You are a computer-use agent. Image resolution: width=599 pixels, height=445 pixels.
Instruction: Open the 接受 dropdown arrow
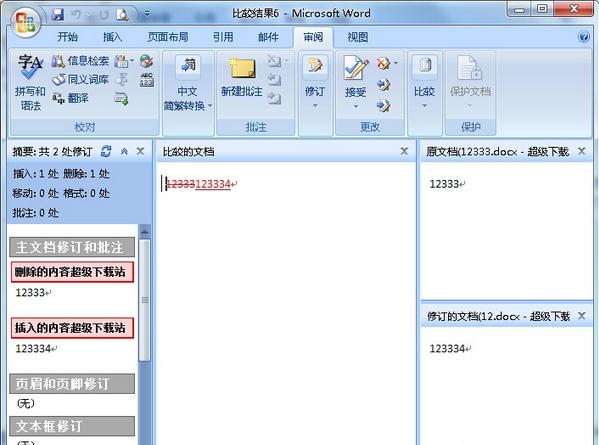[x=356, y=107]
